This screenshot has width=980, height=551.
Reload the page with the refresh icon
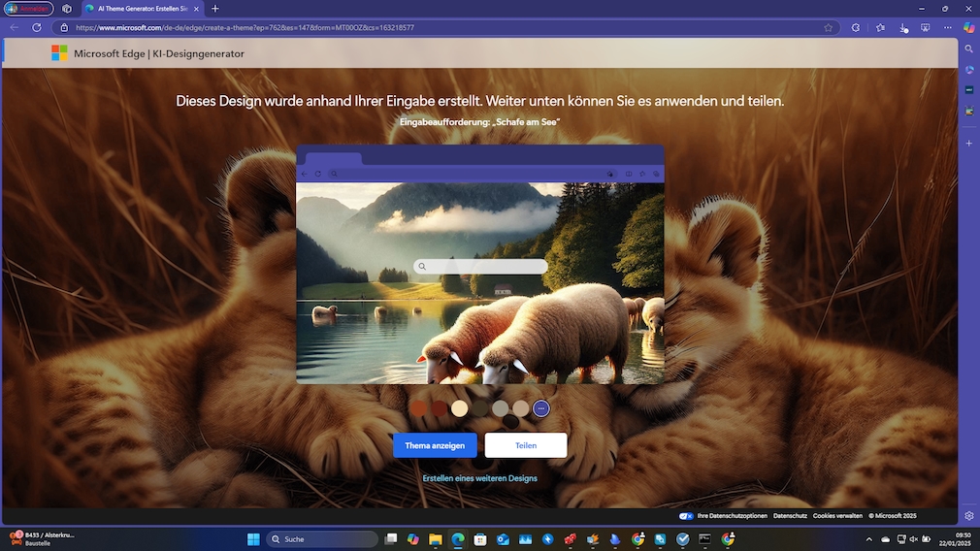(x=37, y=27)
